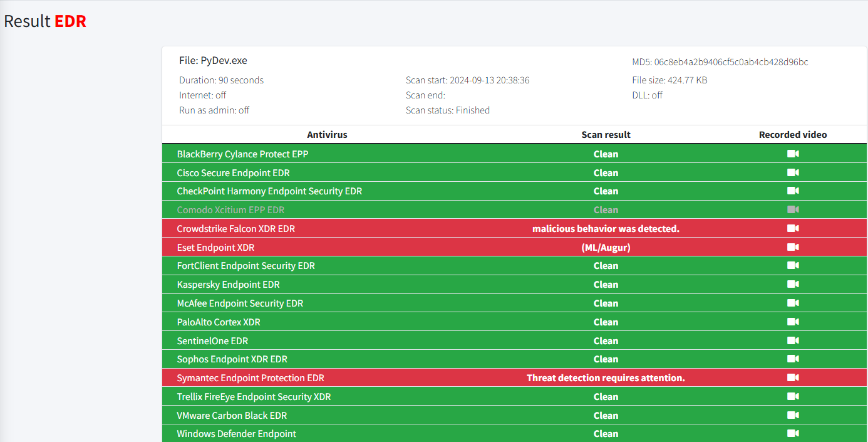View McAfee Endpoint Security EDR video
Screen dimensions: 868x442
pos(793,303)
